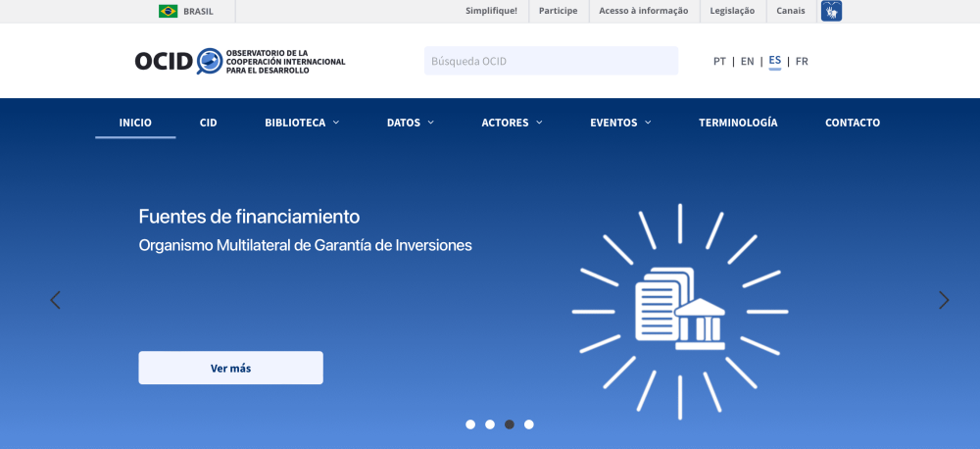Go to previous slide arrow
The height and width of the screenshot is (449, 980).
tap(55, 300)
